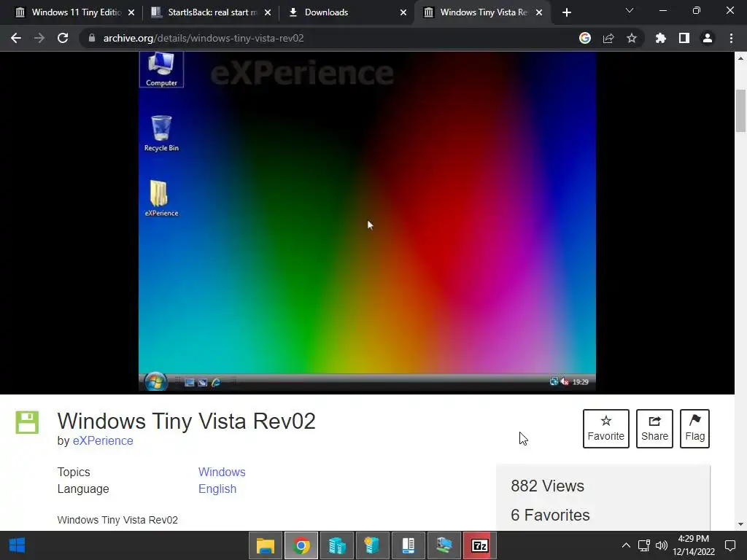Open the Chrome three-dot menu

(731, 38)
